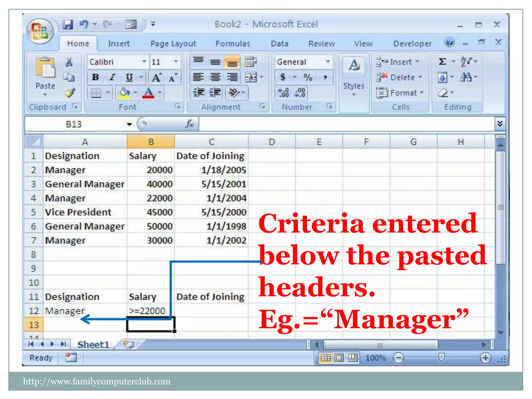
Task: Click the Clear eraser icon
Action: [x=443, y=93]
